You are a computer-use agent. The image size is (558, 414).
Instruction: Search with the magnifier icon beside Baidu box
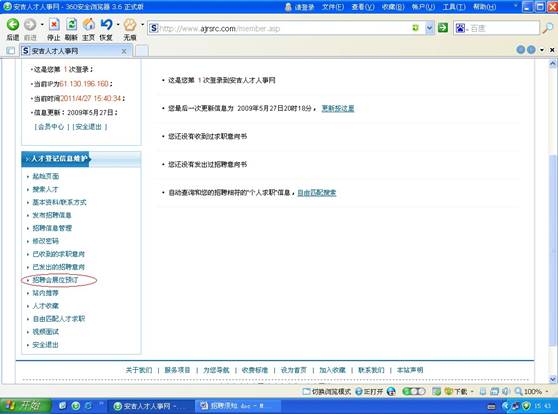[x=547, y=28]
